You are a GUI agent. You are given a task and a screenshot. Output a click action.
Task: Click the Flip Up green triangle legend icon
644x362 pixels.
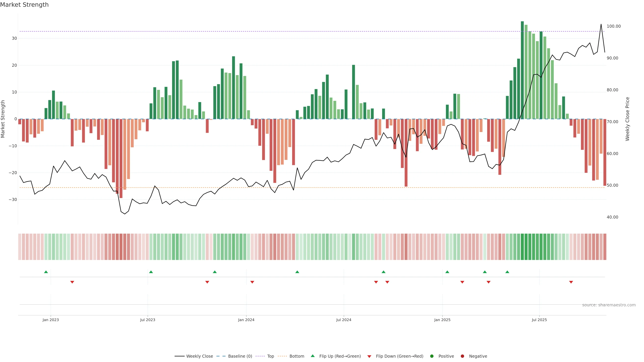[x=312, y=356]
